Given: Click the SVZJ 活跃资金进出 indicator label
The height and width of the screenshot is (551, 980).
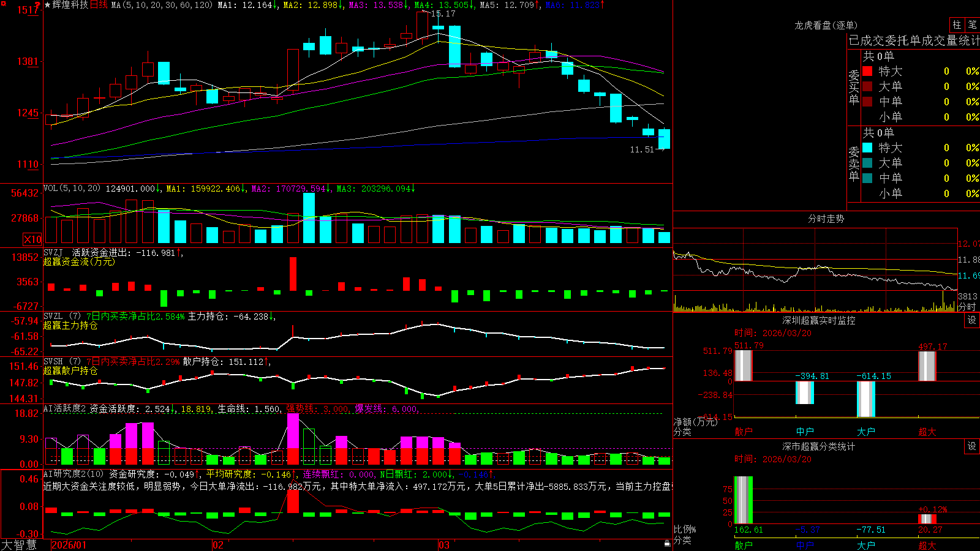Looking at the screenshot, I should point(109,252).
